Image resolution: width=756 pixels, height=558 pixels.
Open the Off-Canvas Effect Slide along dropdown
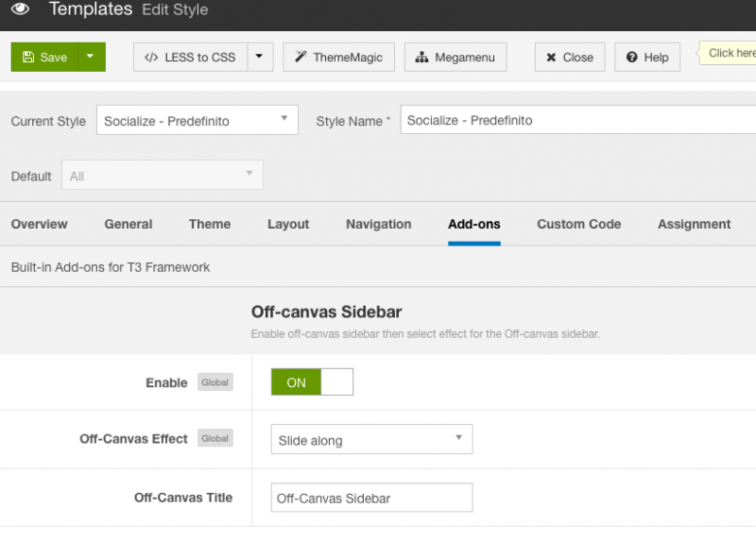click(x=371, y=439)
